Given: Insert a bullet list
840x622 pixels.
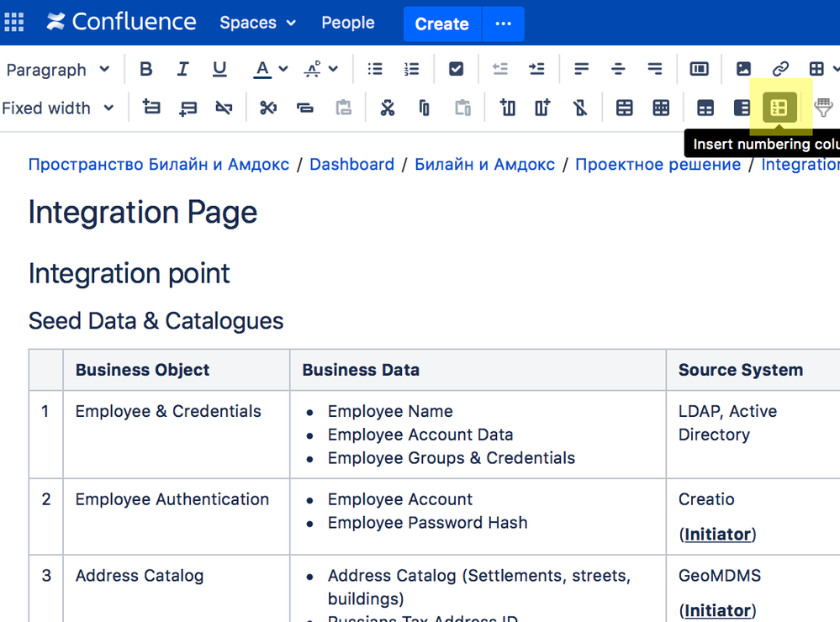Looking at the screenshot, I should [375, 70].
